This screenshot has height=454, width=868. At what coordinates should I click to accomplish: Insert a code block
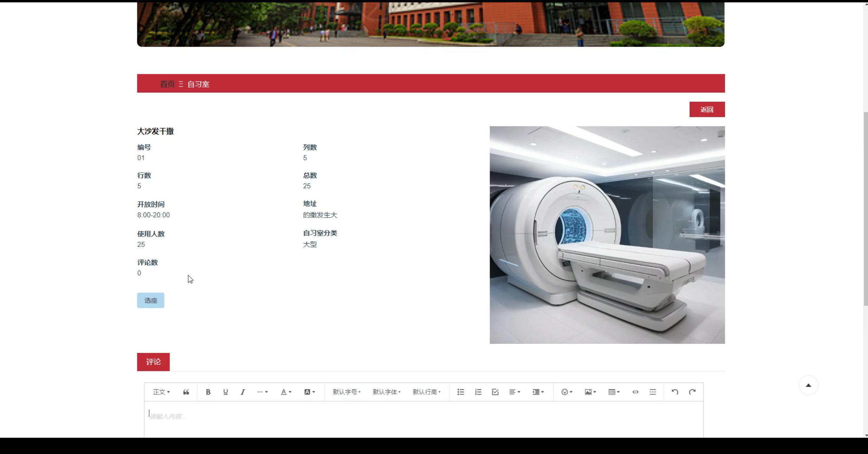[x=635, y=392]
